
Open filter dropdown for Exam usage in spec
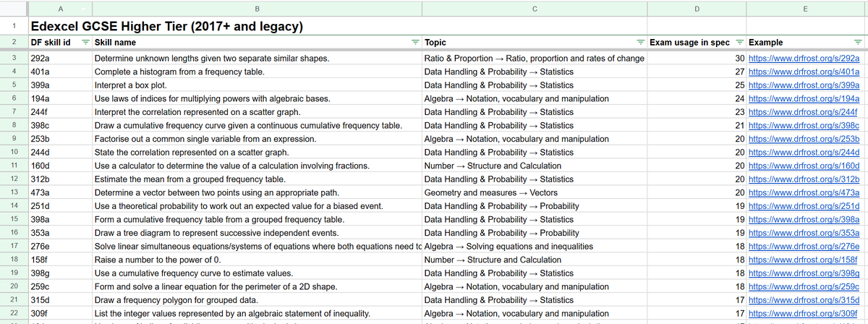click(739, 43)
